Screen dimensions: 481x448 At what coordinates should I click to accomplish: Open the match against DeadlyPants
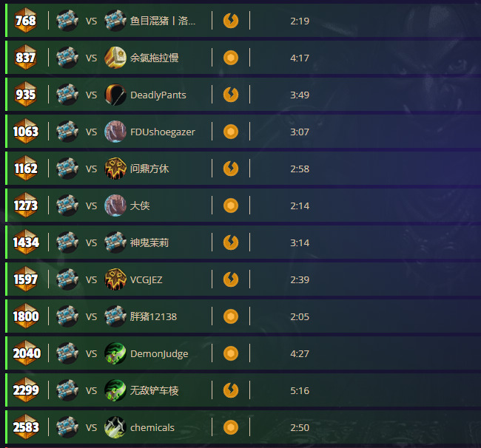click(x=243, y=95)
